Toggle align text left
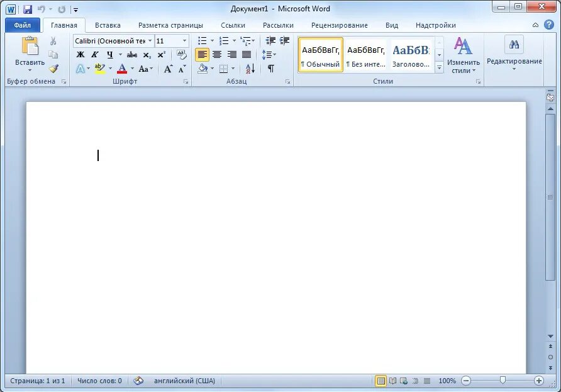Image resolution: width=561 pixels, height=392 pixels. click(x=202, y=54)
